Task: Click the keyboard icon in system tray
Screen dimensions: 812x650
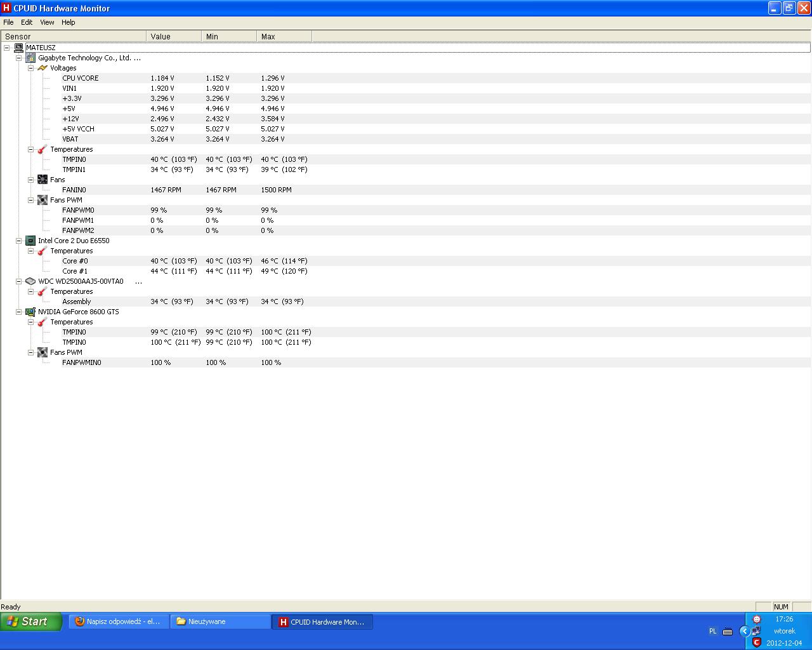Action: [x=728, y=632]
